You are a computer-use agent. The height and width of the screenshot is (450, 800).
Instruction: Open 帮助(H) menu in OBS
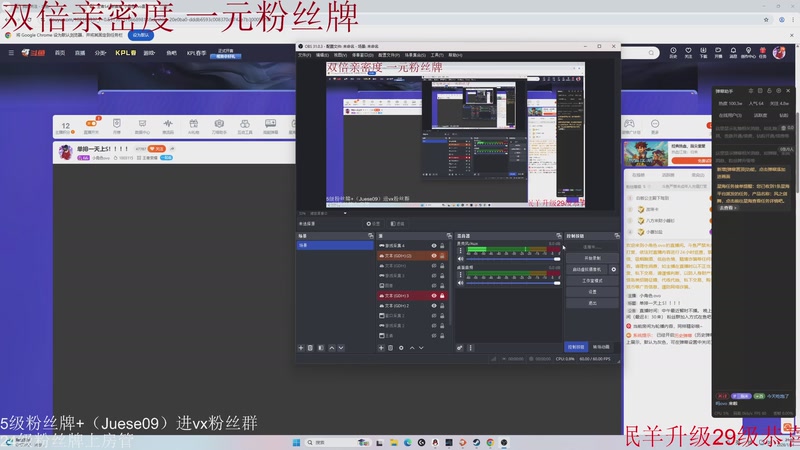(455, 55)
